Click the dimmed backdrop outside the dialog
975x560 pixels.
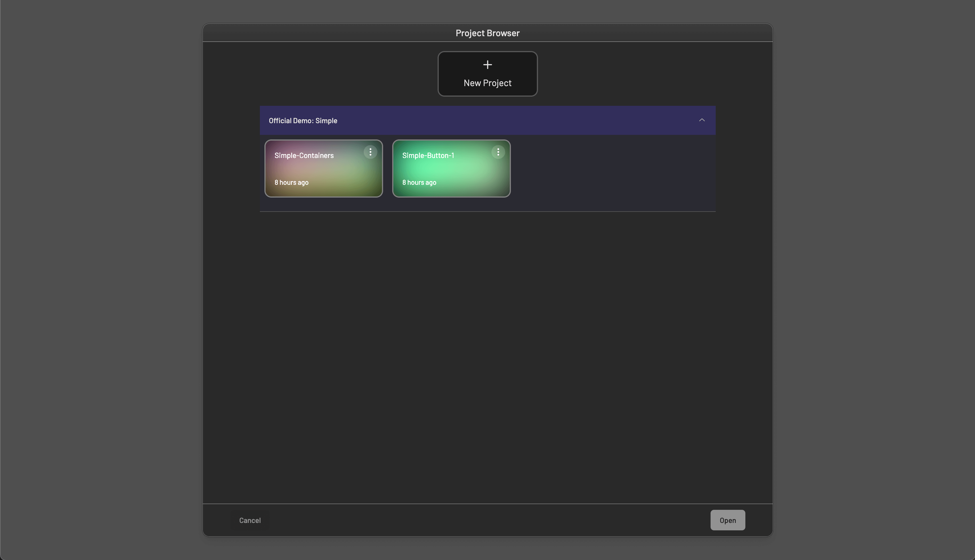click(100, 269)
